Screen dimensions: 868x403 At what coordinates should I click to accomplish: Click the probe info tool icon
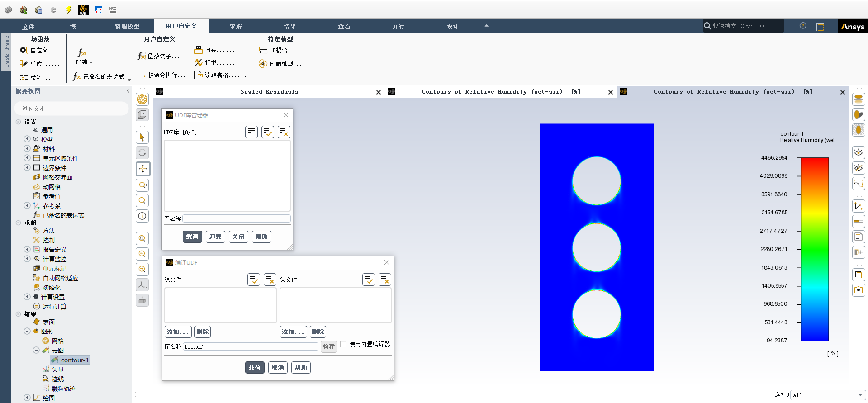tap(142, 216)
